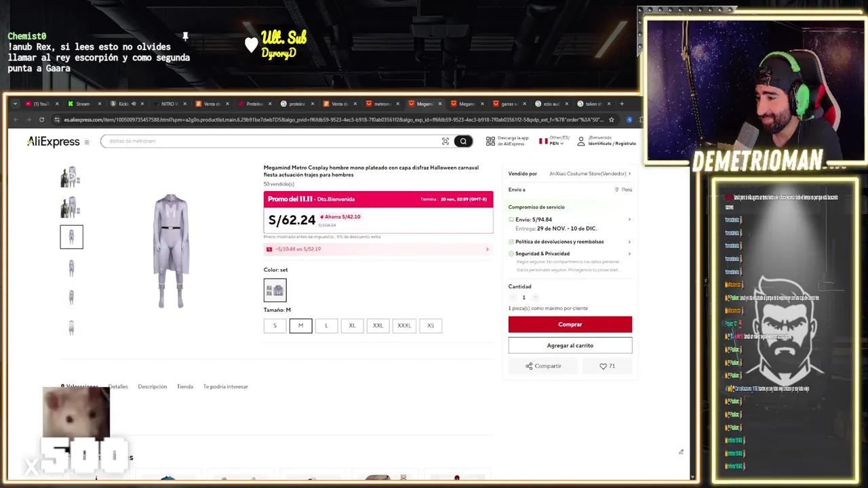The width and height of the screenshot is (868, 488).
Task: Open a new browser tab with plus
Action: (622, 104)
